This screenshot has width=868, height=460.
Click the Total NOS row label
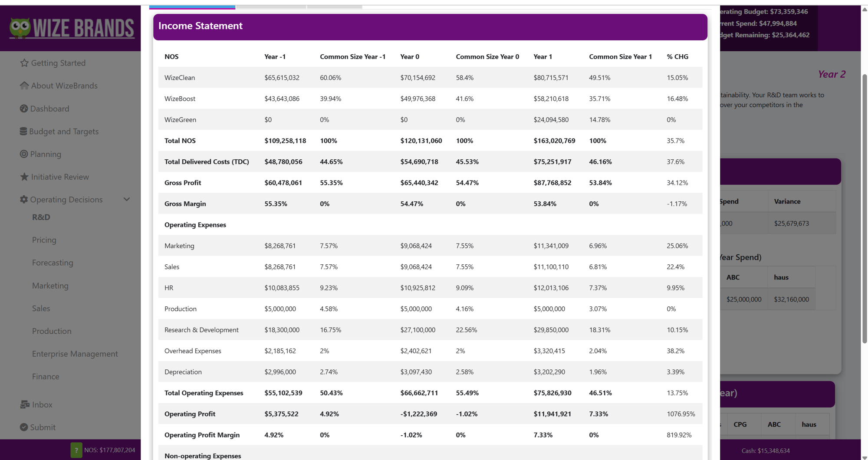180,141
